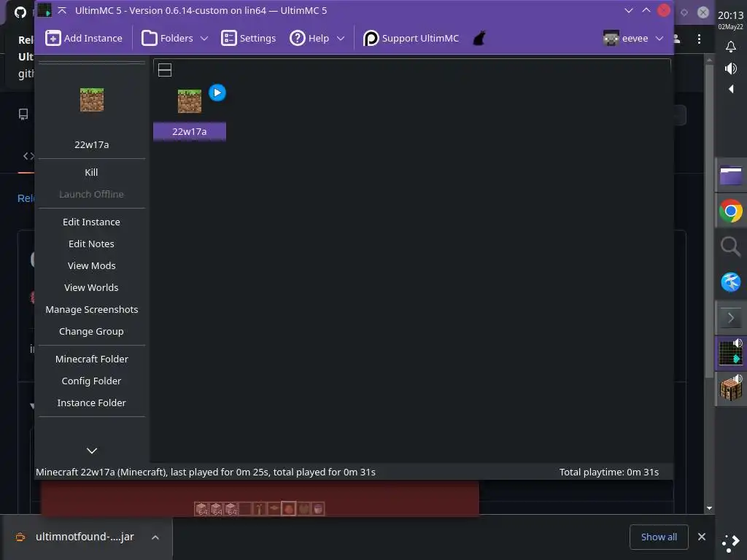Open UltimMC Settings
This screenshot has height=560, width=747.
(248, 38)
